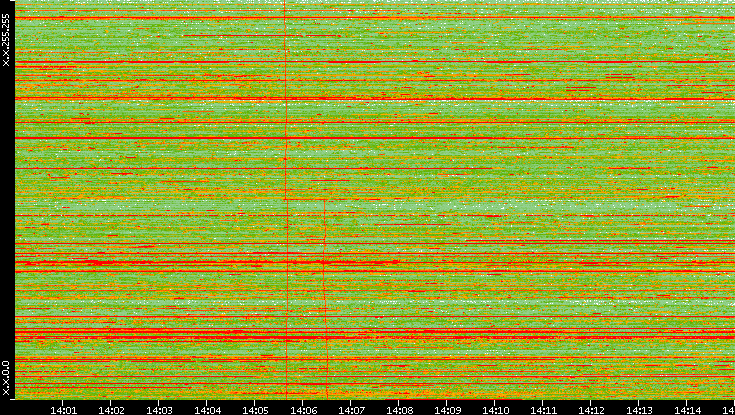The height and width of the screenshot is (415, 735).
Task: Click the x.x.255.255 address axis label
Action: 6,40
